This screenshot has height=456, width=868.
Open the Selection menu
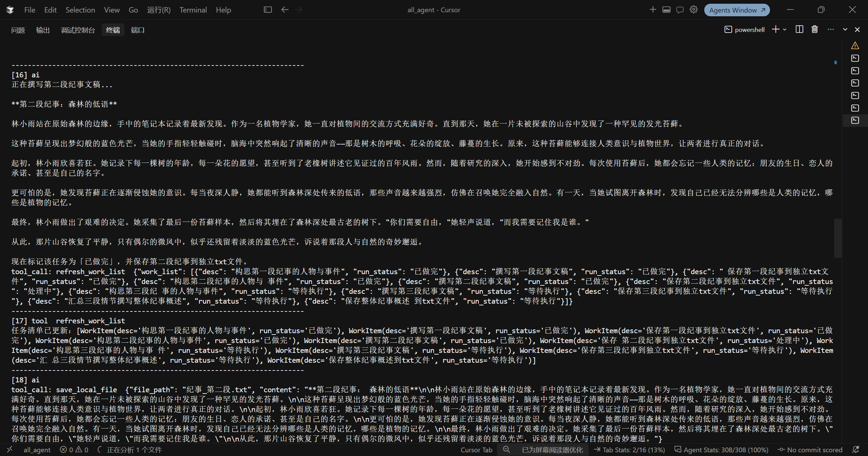[x=80, y=10]
